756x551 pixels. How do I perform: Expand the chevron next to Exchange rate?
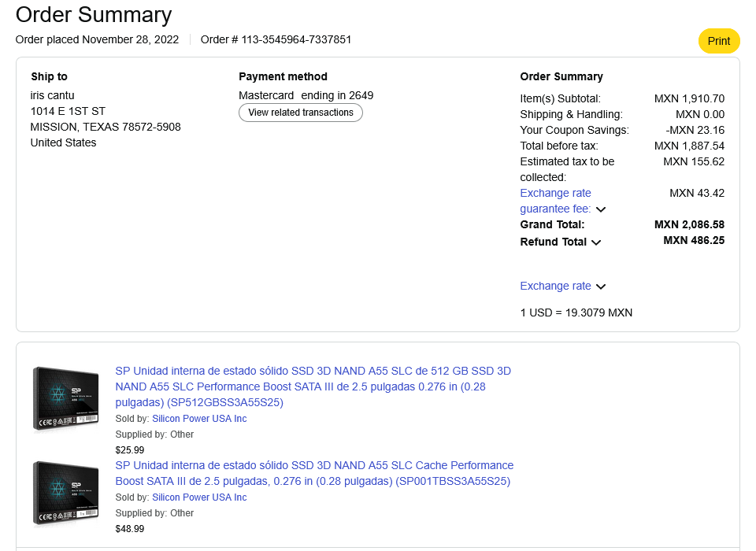pos(601,287)
